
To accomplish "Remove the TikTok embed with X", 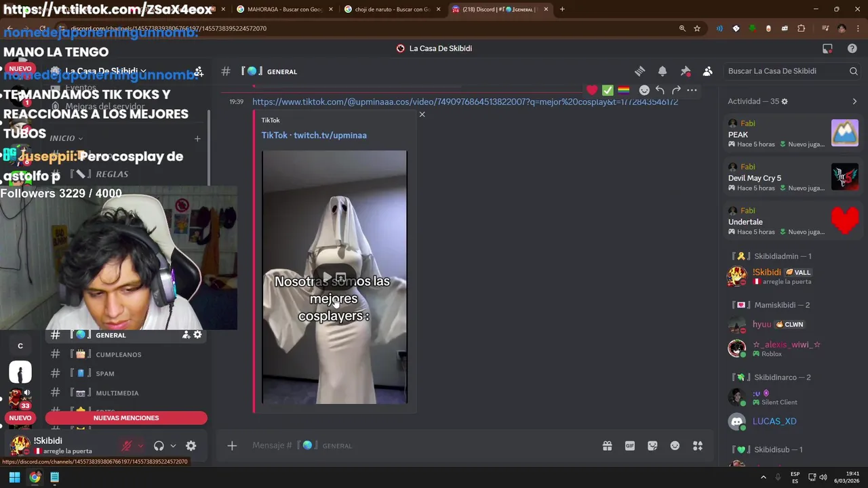I will pos(422,115).
